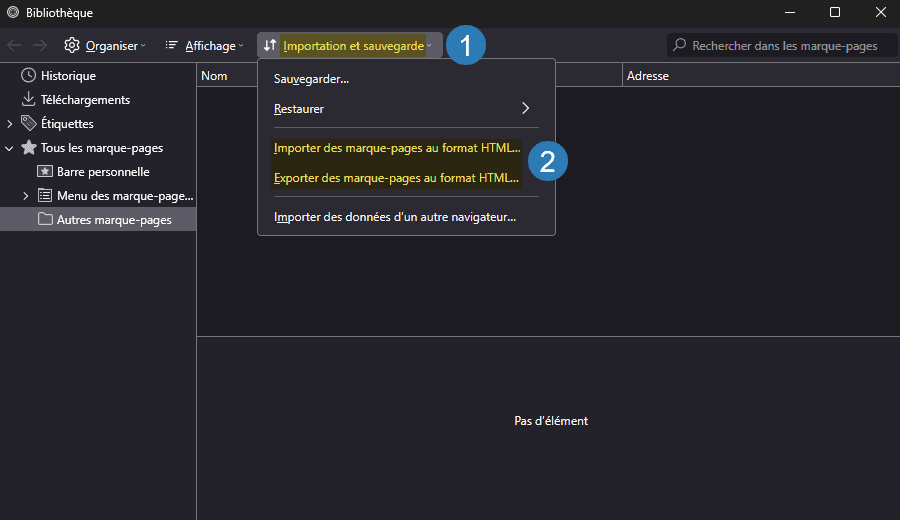This screenshot has height=520, width=900.
Task: Select Étiquettes in the sidebar
Action: click(x=98, y=123)
